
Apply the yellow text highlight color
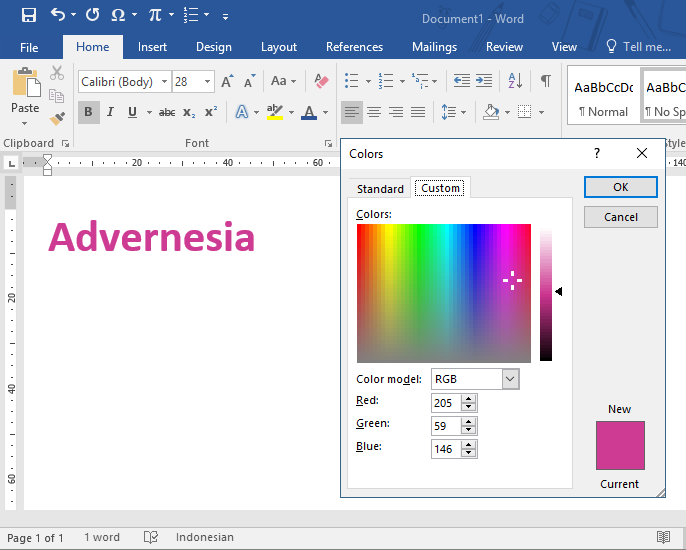275,112
